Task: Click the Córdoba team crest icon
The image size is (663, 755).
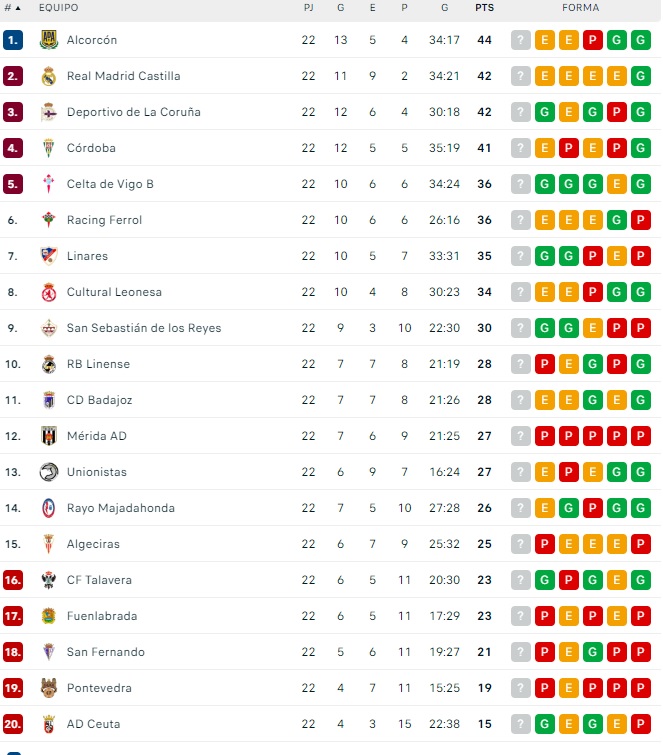Action: [48, 148]
